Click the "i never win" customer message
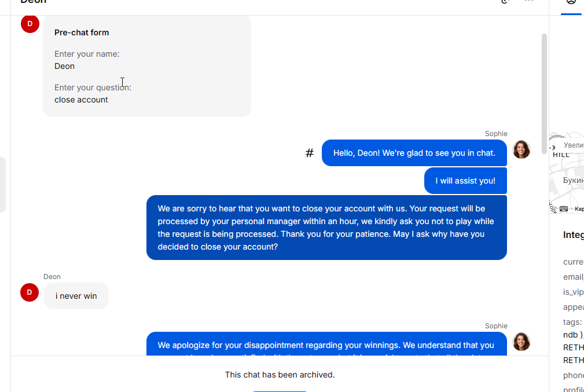 tap(76, 296)
